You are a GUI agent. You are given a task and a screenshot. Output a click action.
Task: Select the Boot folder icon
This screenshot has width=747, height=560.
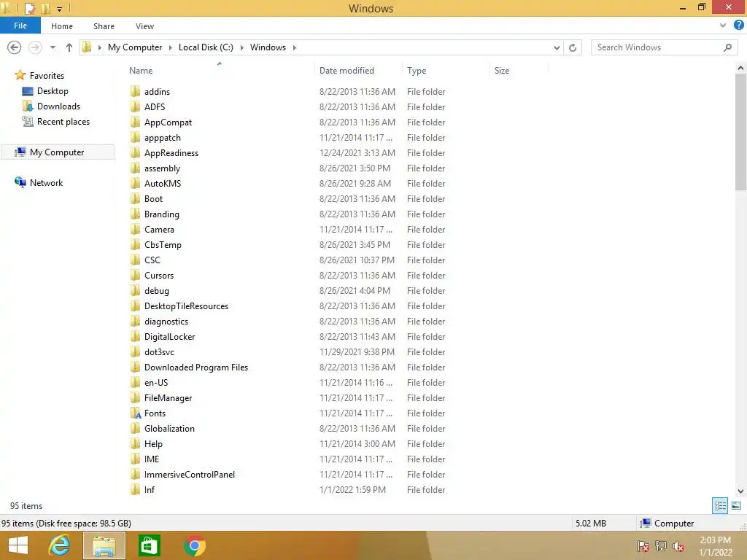point(135,198)
